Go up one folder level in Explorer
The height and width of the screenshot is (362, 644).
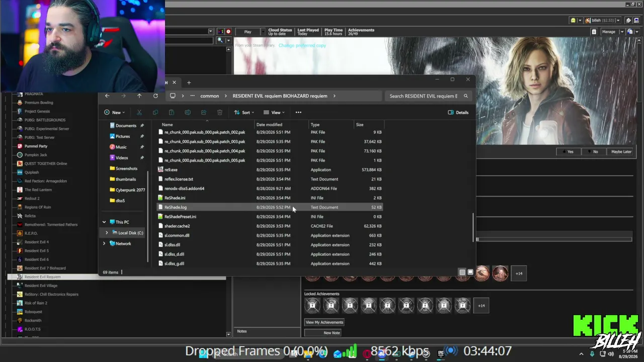tap(139, 96)
